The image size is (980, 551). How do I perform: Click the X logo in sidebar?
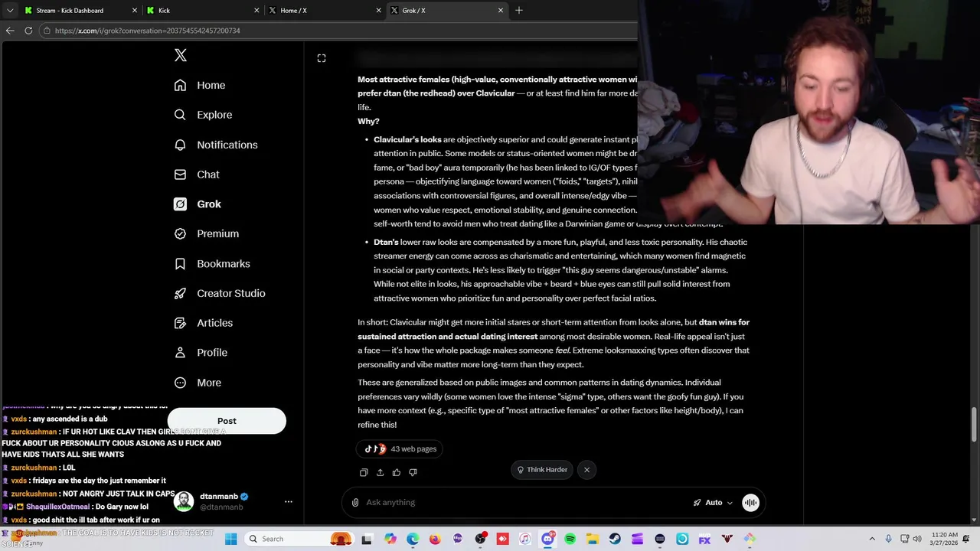181,55
